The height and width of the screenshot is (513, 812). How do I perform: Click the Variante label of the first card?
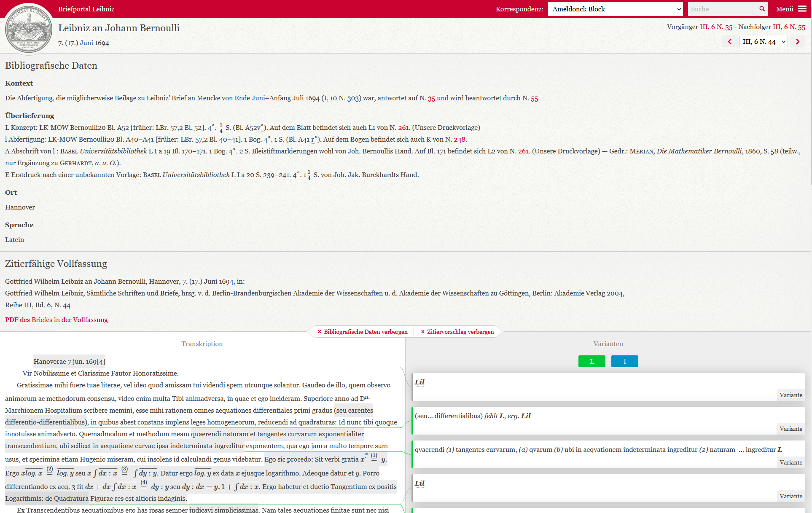tap(790, 395)
